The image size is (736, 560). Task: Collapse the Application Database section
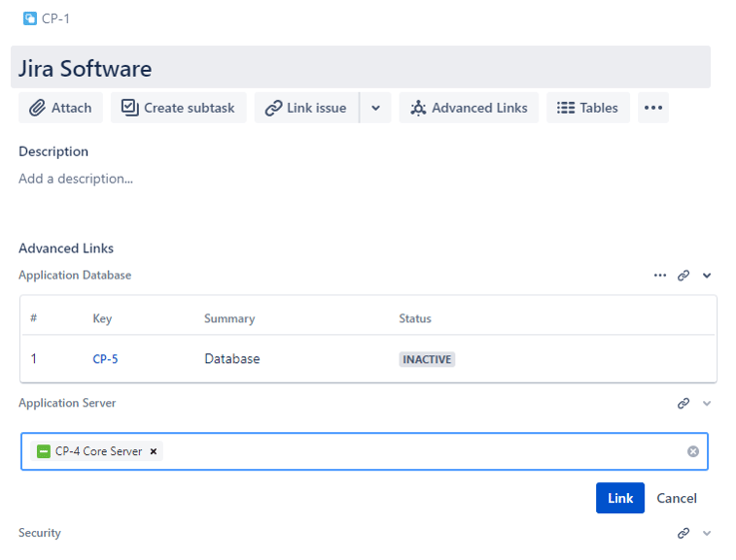[x=707, y=276]
